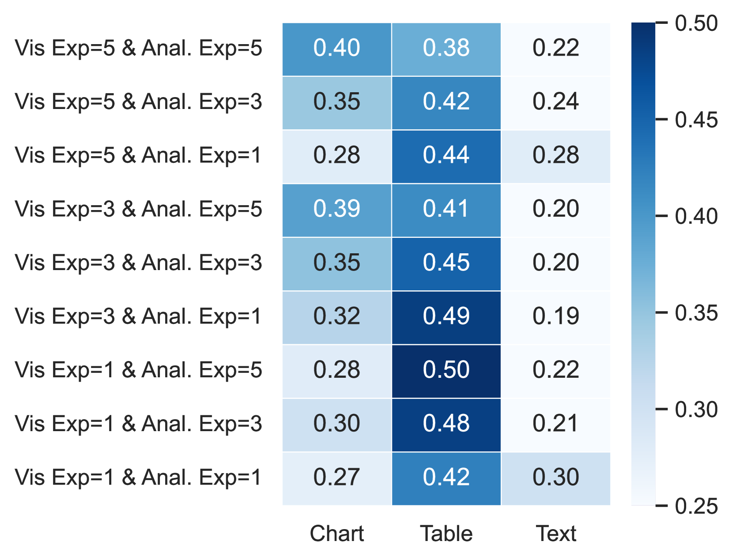Click row label Vis Exp=5 & Anal. Exp=5
This screenshot has width=733, height=560.
tap(138, 48)
